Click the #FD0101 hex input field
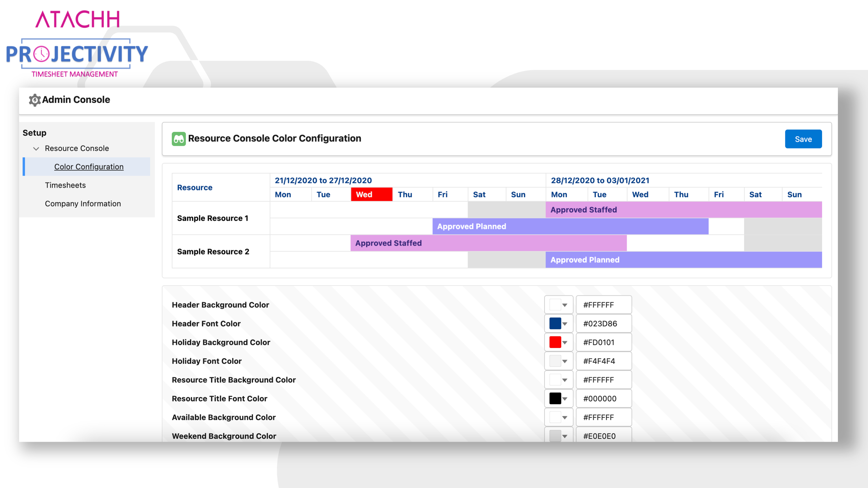The image size is (868, 488). [x=603, y=342]
